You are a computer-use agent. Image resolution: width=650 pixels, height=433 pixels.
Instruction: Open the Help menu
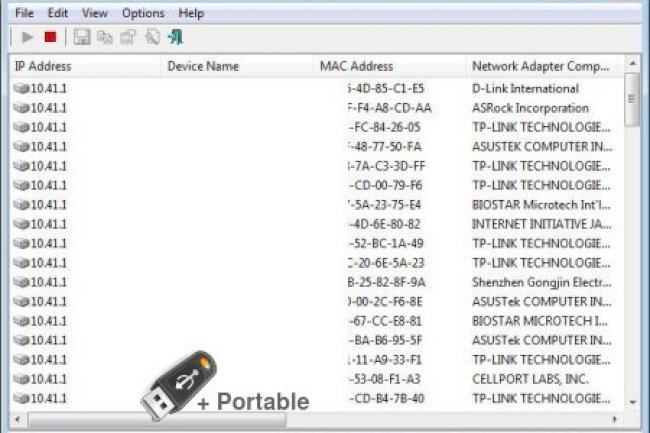[190, 13]
